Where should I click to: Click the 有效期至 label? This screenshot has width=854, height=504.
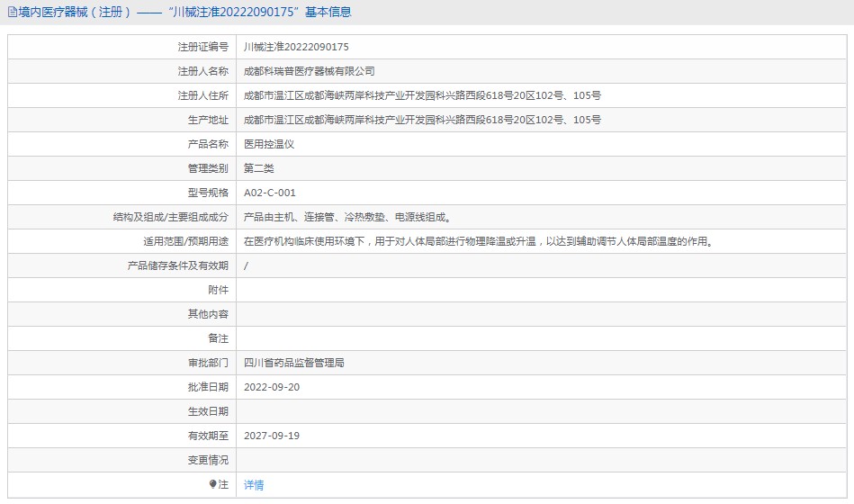point(208,436)
